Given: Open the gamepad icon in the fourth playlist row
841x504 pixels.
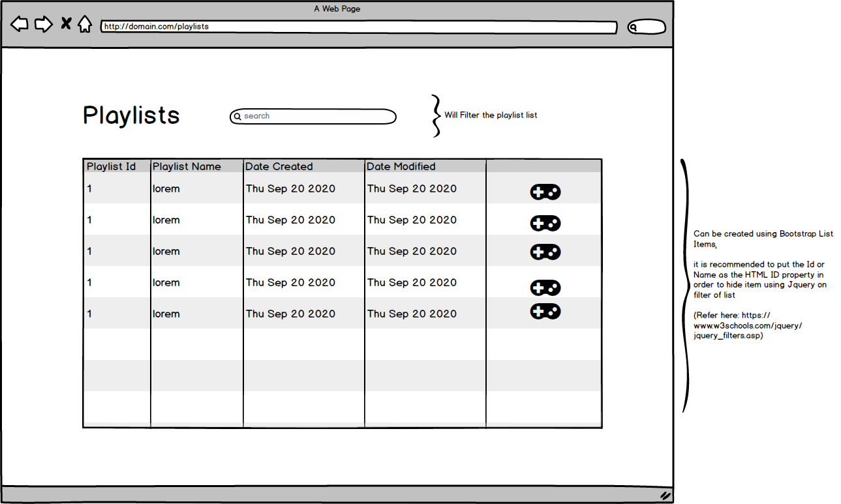Looking at the screenshot, I should 545,288.
